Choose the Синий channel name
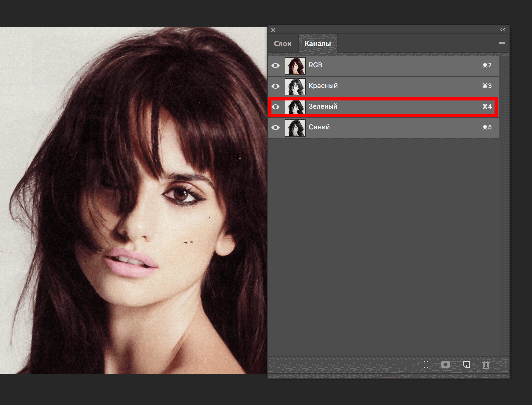Image resolution: width=532 pixels, height=405 pixels. click(x=319, y=127)
